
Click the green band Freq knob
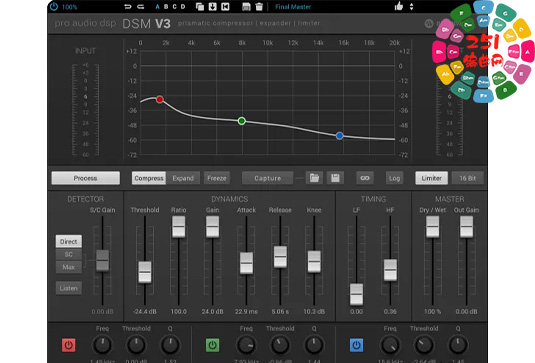click(x=246, y=345)
